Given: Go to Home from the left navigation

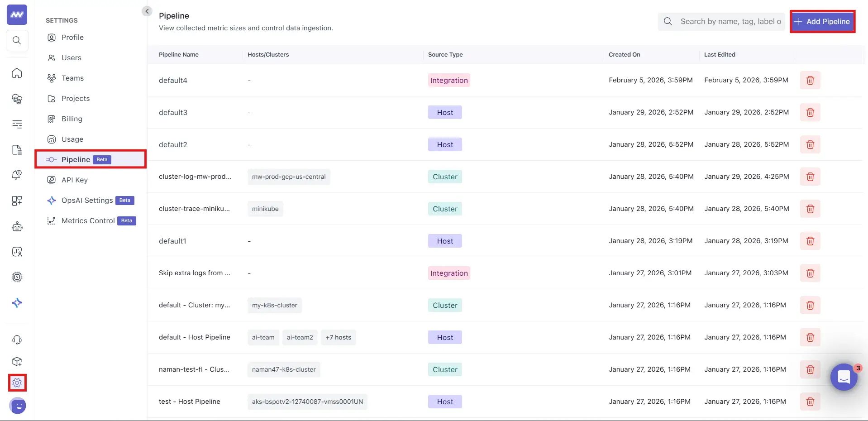Looking at the screenshot, I should pyautogui.click(x=17, y=73).
